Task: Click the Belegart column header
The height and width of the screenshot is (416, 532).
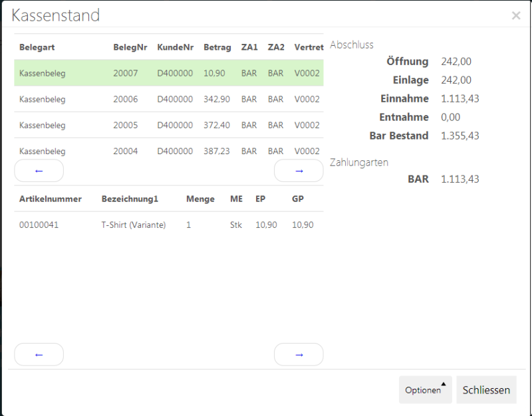Action: 38,47
